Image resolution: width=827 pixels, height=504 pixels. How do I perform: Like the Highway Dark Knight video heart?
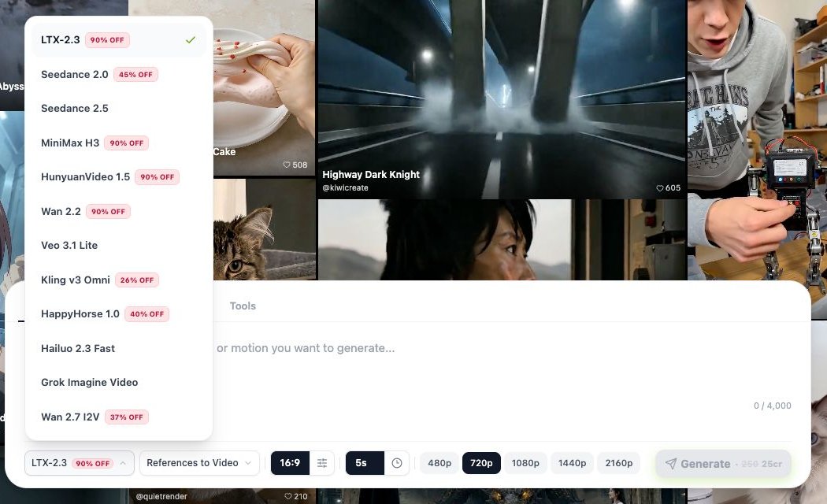coord(660,188)
